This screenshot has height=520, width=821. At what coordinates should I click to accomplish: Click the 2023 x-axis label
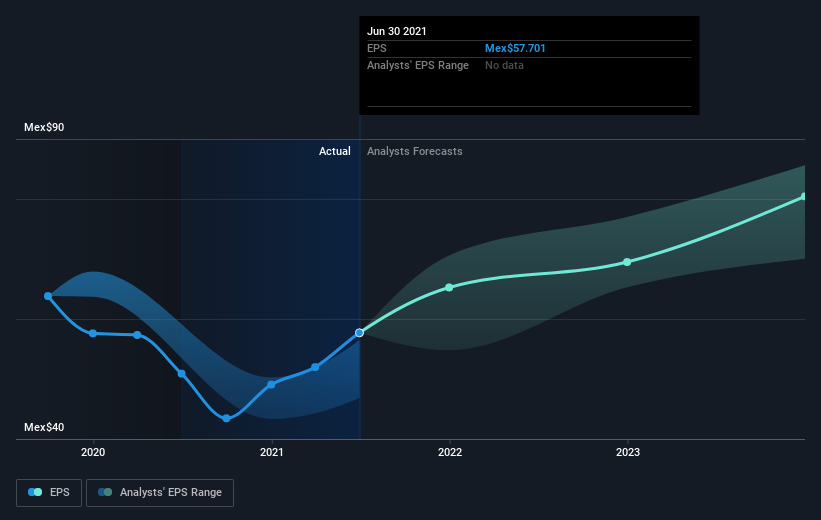(x=627, y=452)
